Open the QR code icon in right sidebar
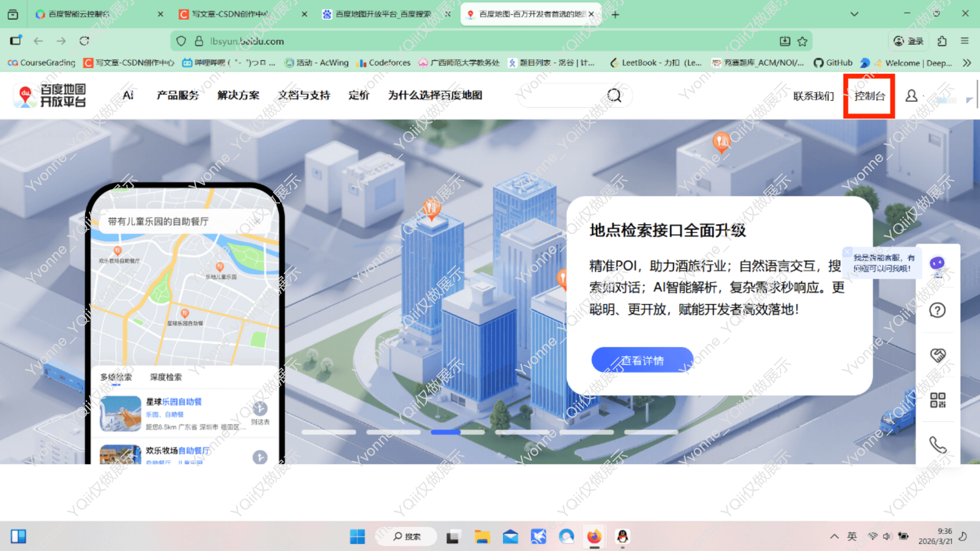This screenshot has height=551, width=980. [x=938, y=399]
